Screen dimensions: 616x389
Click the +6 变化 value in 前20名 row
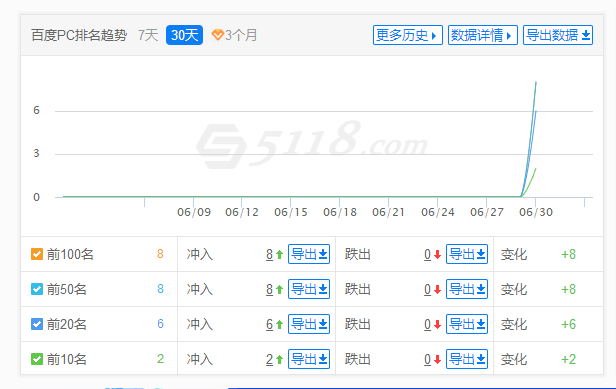point(568,324)
